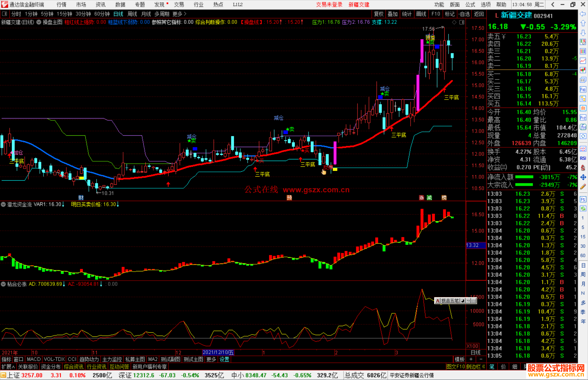Viewport: 588px width, 380px height.
Task: Switch to the 资金分布 tab
Action: point(51,367)
